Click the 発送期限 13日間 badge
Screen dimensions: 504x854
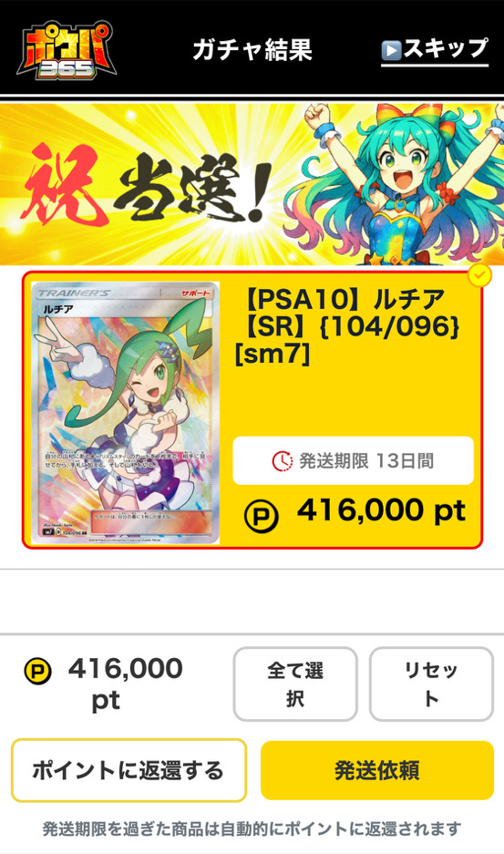(353, 461)
